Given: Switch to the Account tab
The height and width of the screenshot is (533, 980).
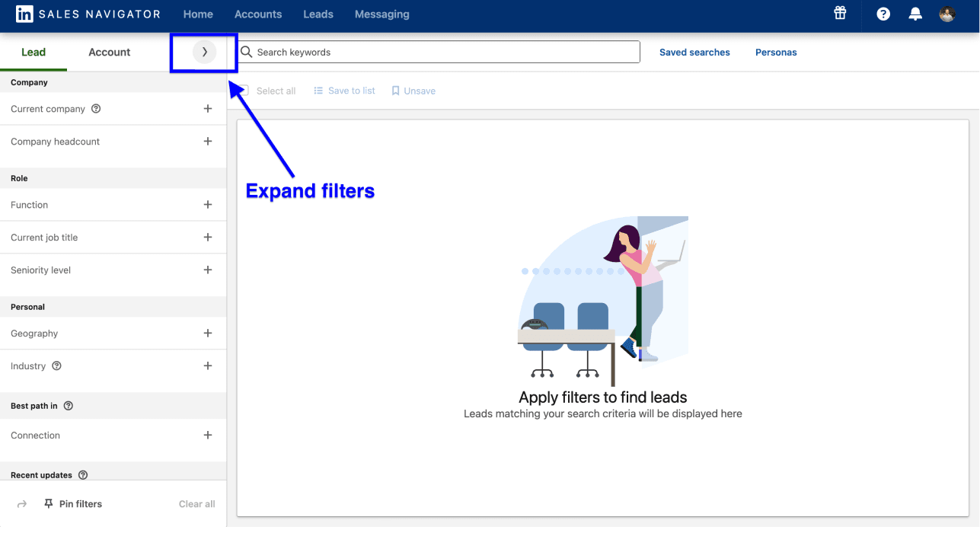Looking at the screenshot, I should pyautogui.click(x=109, y=52).
